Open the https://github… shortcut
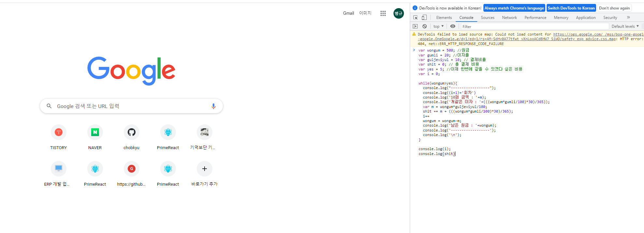Image resolution: width=644 pixels, height=233 pixels. tap(132, 174)
